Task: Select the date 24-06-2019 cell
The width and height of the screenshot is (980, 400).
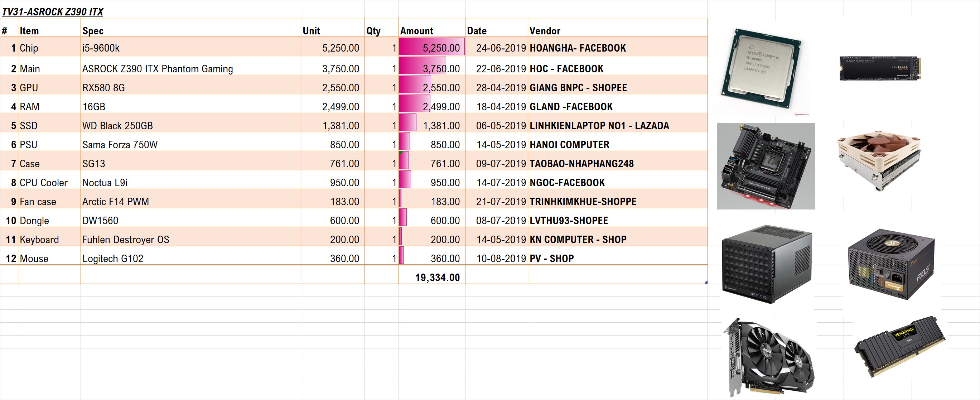Action: coord(497,47)
